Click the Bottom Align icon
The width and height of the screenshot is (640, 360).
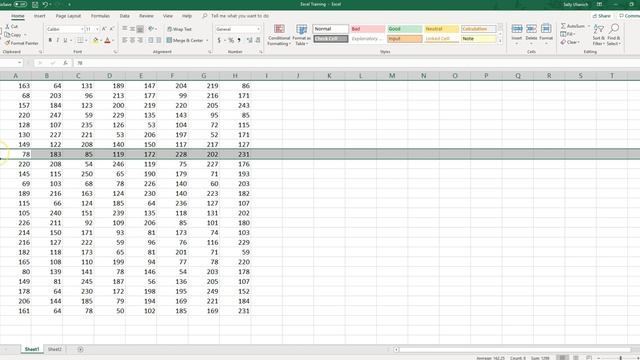(140, 29)
